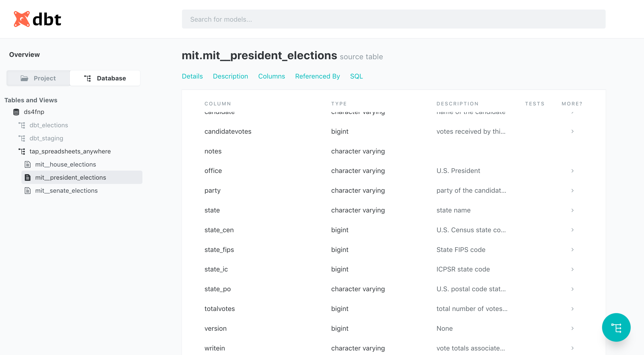Screen dimensions: 644x355
Task: Click the dbt logo icon top left
Action: (21, 17)
